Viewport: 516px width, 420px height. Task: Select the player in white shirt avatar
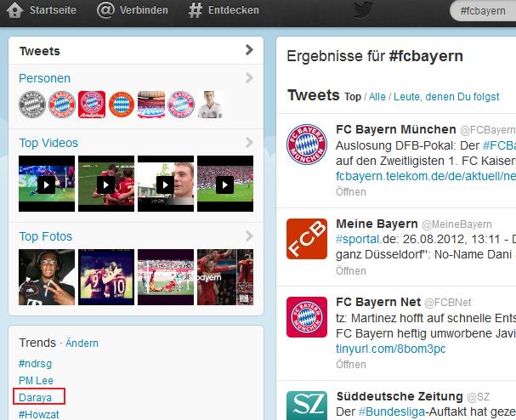(x=211, y=105)
